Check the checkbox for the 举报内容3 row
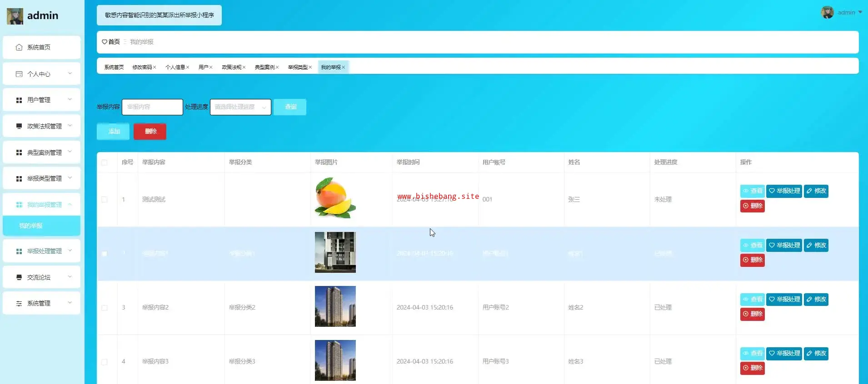This screenshot has height=384, width=868. (105, 362)
